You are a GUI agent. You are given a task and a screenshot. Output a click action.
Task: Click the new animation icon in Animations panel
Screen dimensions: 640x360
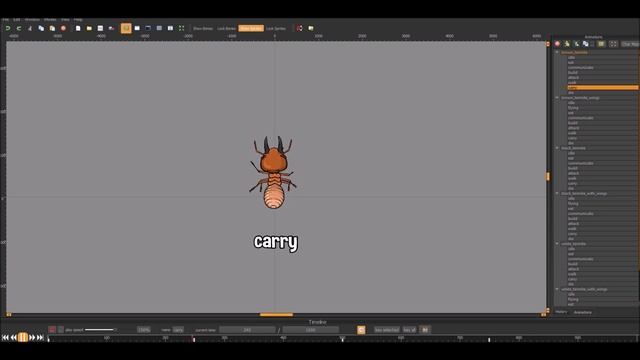[567, 44]
